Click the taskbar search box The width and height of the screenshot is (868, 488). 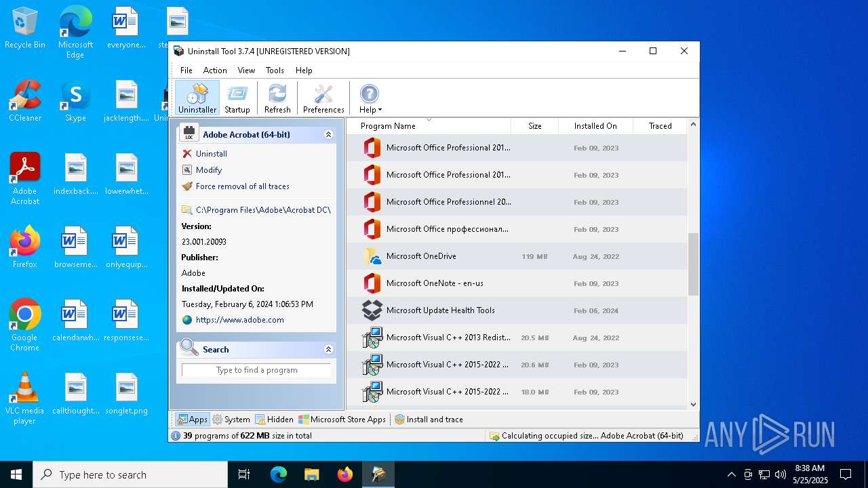[130, 474]
